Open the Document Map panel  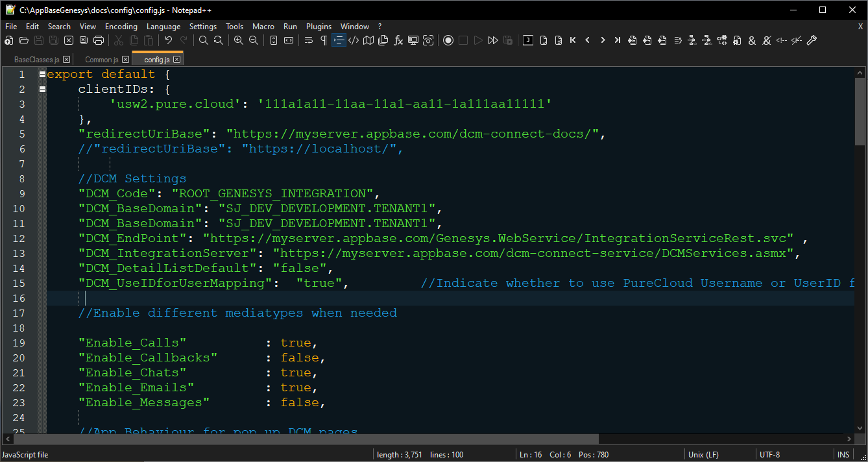(x=368, y=40)
